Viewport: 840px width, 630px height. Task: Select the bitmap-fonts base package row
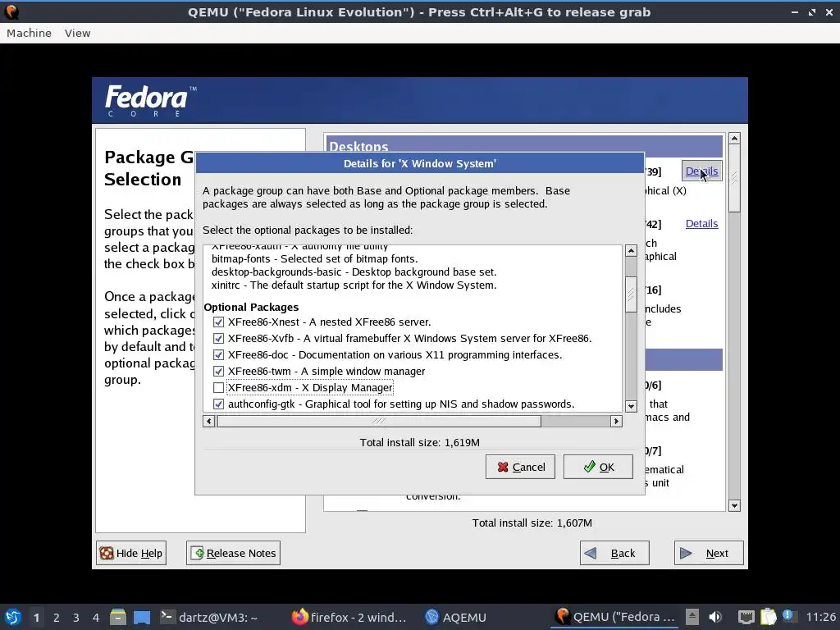pyautogui.click(x=314, y=258)
